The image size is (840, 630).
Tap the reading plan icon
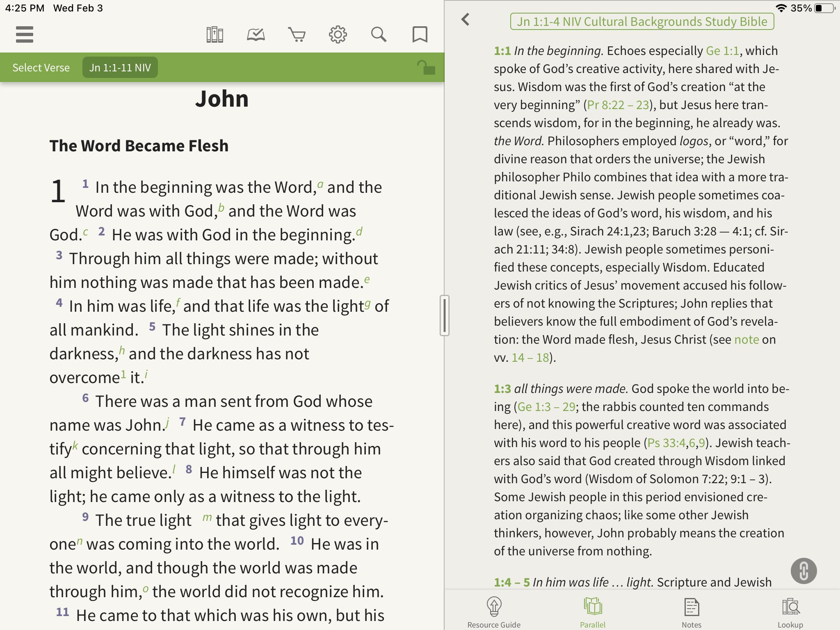(256, 34)
